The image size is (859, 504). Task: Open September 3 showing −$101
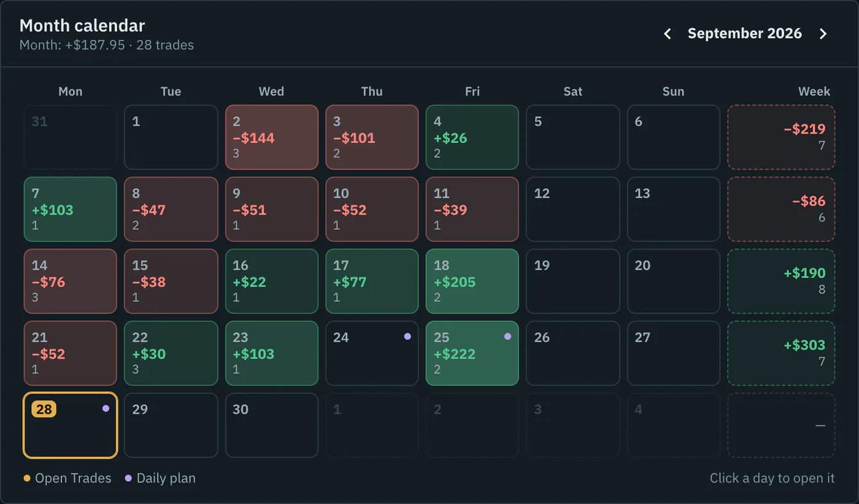[372, 137]
